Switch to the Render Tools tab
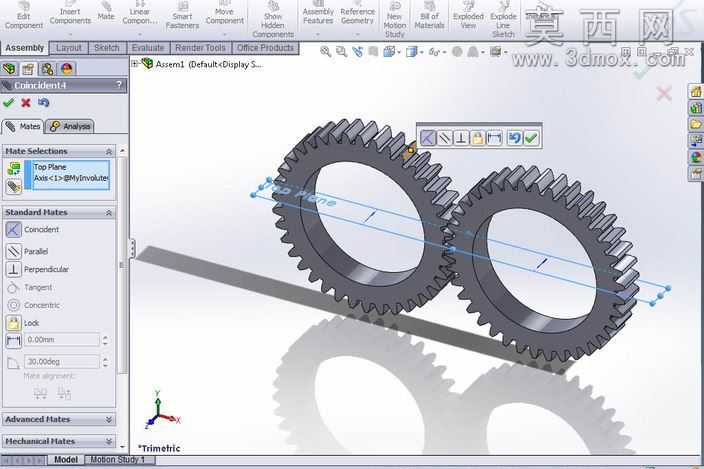704x469 pixels. coord(200,48)
